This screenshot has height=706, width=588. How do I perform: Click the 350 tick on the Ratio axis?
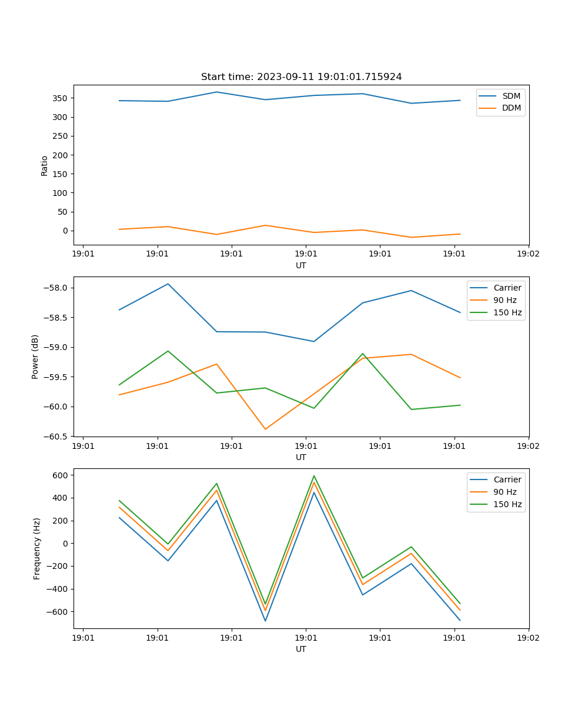click(61, 98)
